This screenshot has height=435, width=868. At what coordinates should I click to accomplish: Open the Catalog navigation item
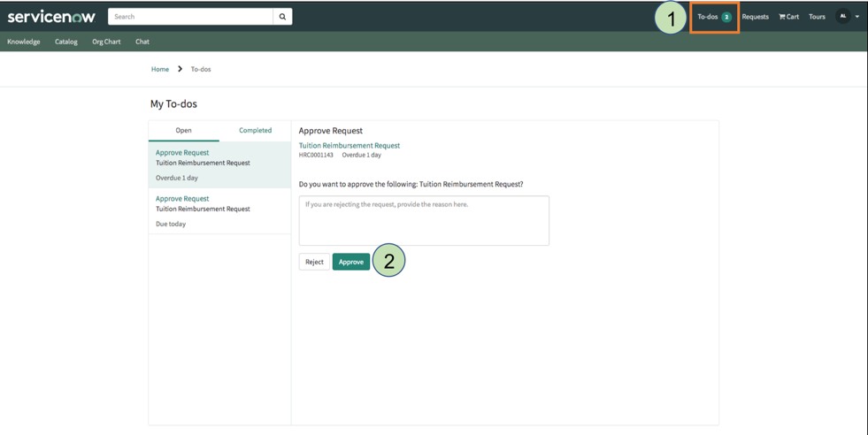(x=65, y=42)
